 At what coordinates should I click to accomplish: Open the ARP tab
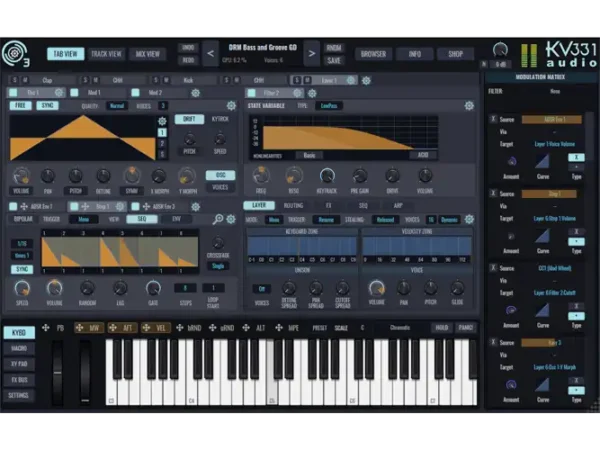398,206
